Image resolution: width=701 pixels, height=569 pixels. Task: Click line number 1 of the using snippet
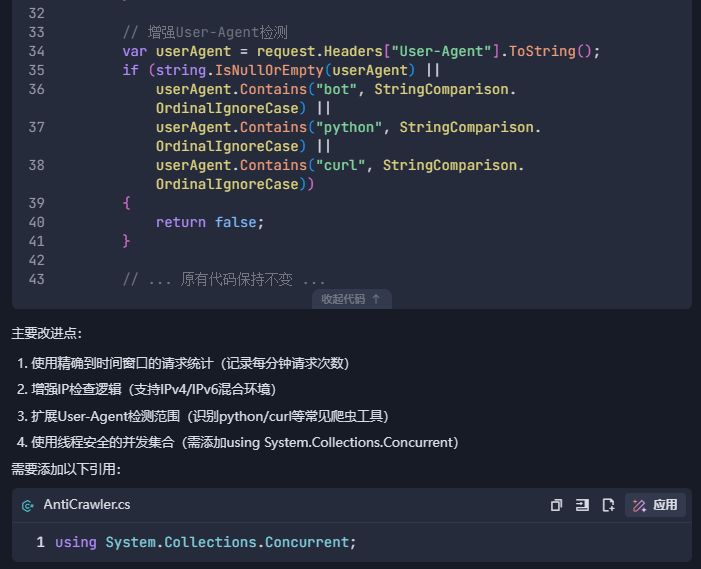pyautogui.click(x=40, y=542)
